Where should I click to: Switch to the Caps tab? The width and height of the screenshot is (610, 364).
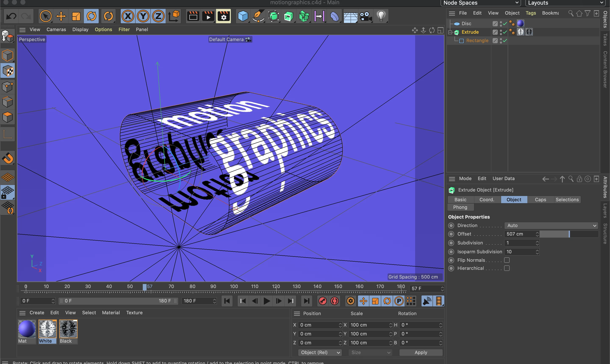(540, 199)
